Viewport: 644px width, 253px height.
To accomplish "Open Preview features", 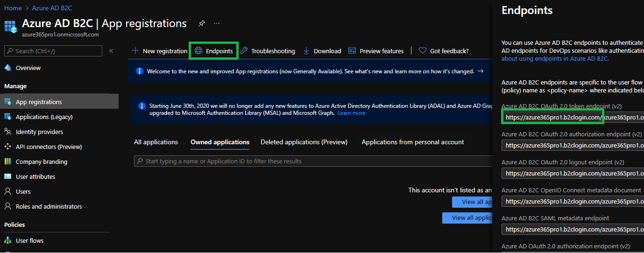I will pyautogui.click(x=382, y=51).
